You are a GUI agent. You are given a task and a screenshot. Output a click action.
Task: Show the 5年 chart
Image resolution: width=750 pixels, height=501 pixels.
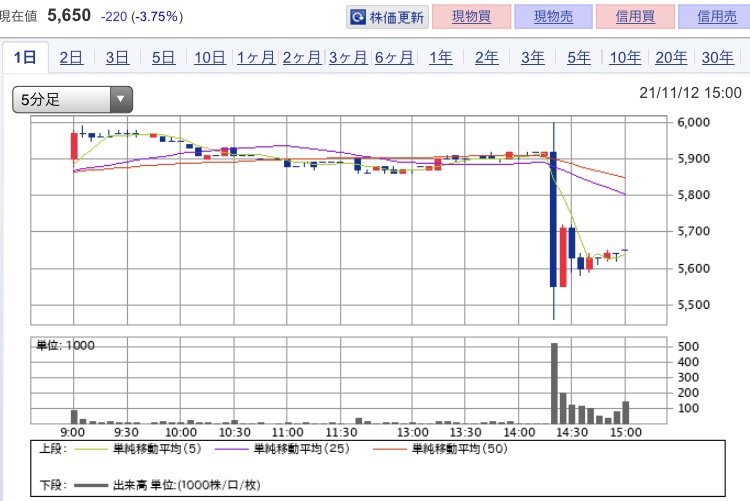(579, 57)
